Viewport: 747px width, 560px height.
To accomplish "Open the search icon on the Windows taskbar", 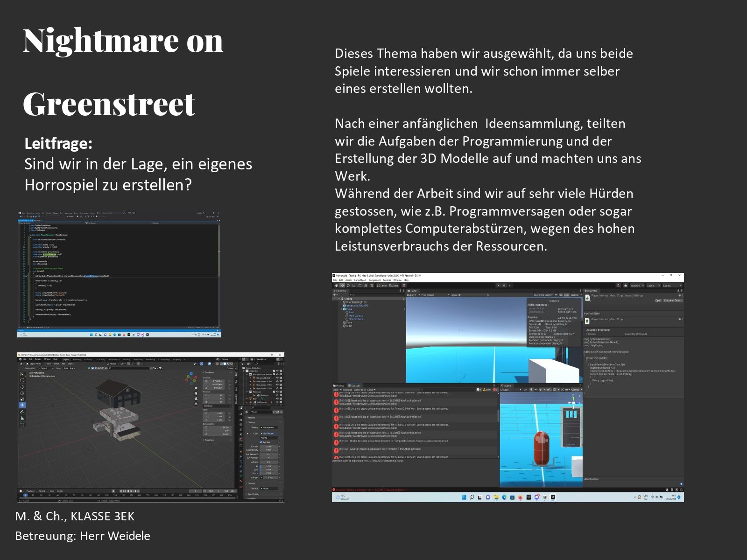I will (472, 497).
